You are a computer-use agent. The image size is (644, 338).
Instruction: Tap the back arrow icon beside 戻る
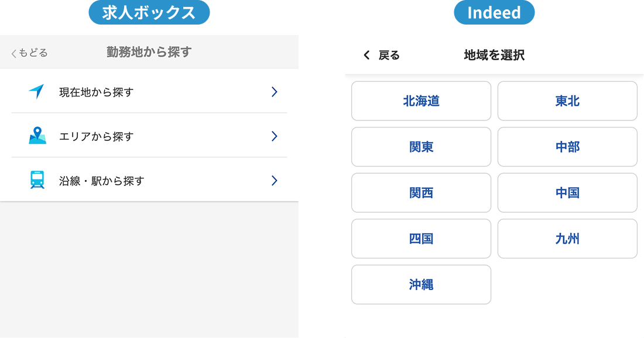pos(366,55)
